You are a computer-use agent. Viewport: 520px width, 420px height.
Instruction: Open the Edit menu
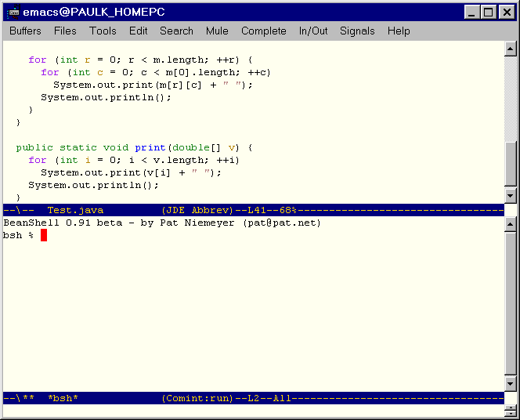tap(138, 31)
